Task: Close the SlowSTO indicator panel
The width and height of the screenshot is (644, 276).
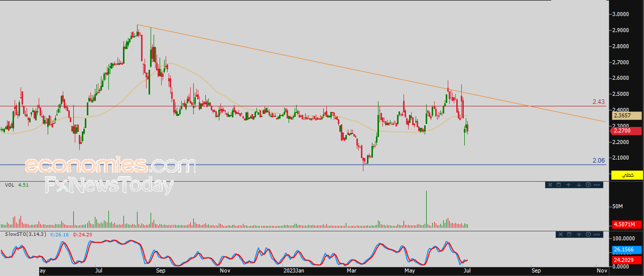Action: point(560,234)
